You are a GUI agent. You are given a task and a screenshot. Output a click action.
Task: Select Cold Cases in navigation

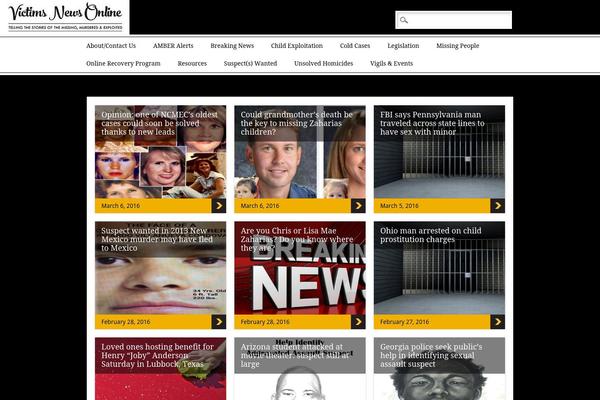tap(355, 46)
